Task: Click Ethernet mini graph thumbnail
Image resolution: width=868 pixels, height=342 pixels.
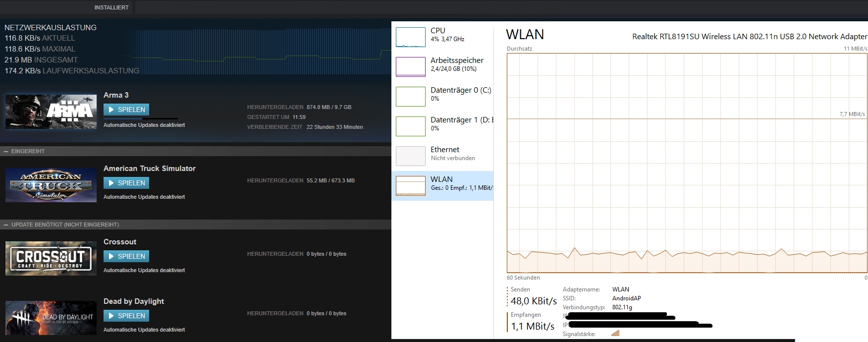Action: click(411, 156)
